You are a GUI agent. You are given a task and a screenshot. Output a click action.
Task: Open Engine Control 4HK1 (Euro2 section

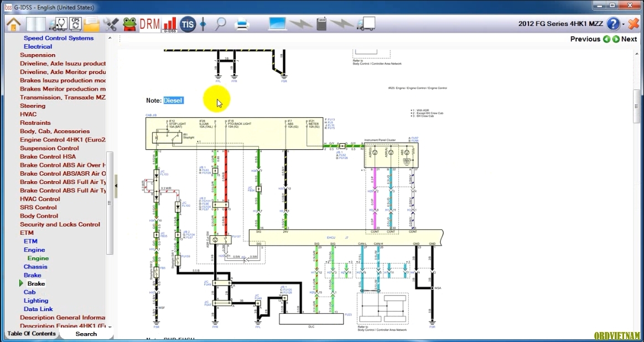point(63,139)
